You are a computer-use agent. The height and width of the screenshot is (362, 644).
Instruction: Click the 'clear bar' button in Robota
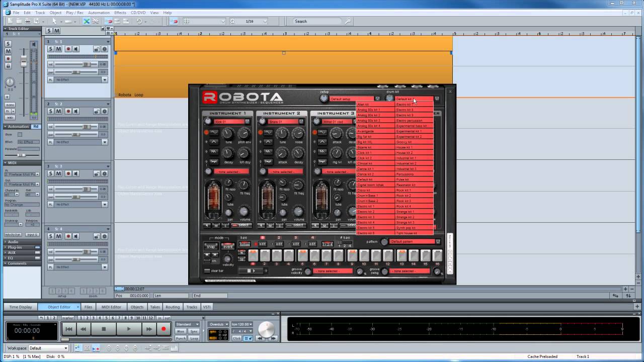click(207, 270)
